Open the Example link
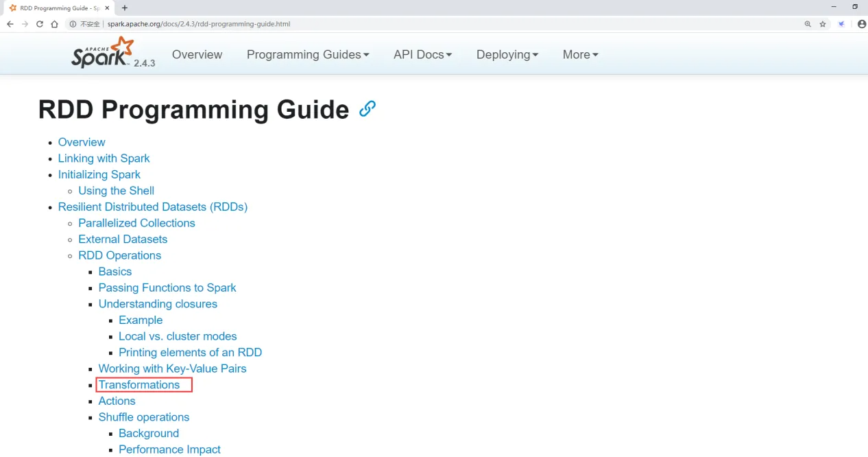Screen dimensions: 868x457 tap(141, 320)
